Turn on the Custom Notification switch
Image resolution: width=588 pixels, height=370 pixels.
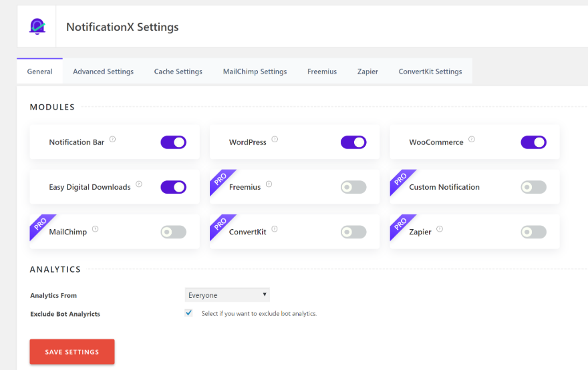click(x=534, y=187)
